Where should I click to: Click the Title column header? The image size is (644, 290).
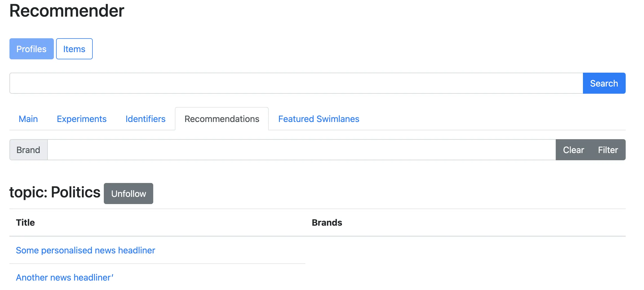pyautogui.click(x=25, y=223)
